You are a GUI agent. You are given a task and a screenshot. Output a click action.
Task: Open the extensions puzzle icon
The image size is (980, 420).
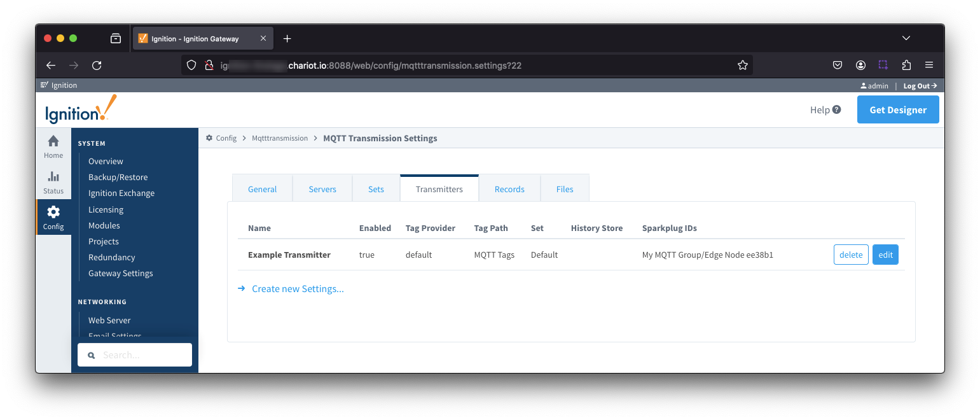point(906,65)
